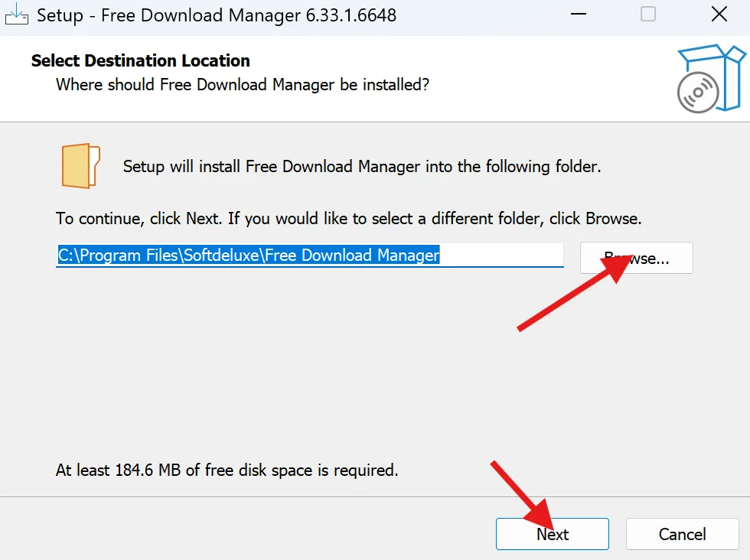Click the setup download icon in title bar
750x560 pixels.
[x=16, y=15]
